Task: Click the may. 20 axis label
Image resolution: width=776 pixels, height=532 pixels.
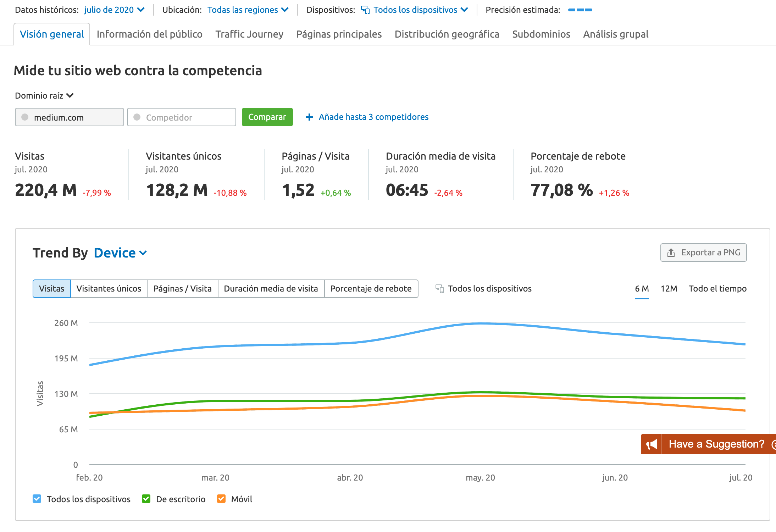Action: tap(480, 478)
